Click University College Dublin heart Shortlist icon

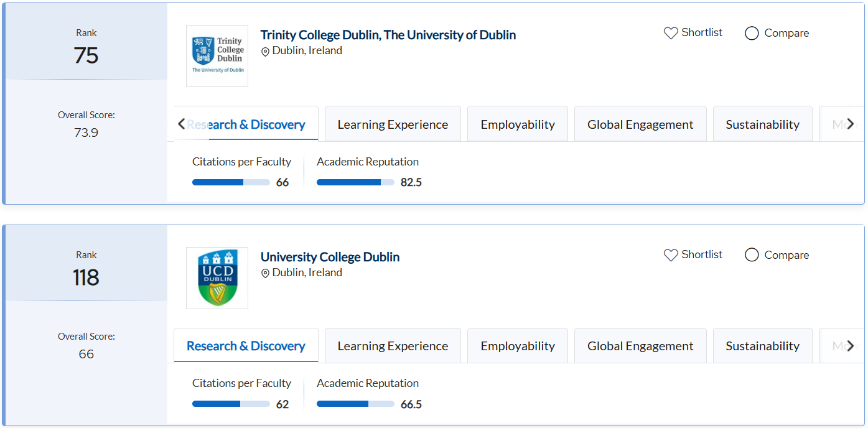[x=671, y=255]
